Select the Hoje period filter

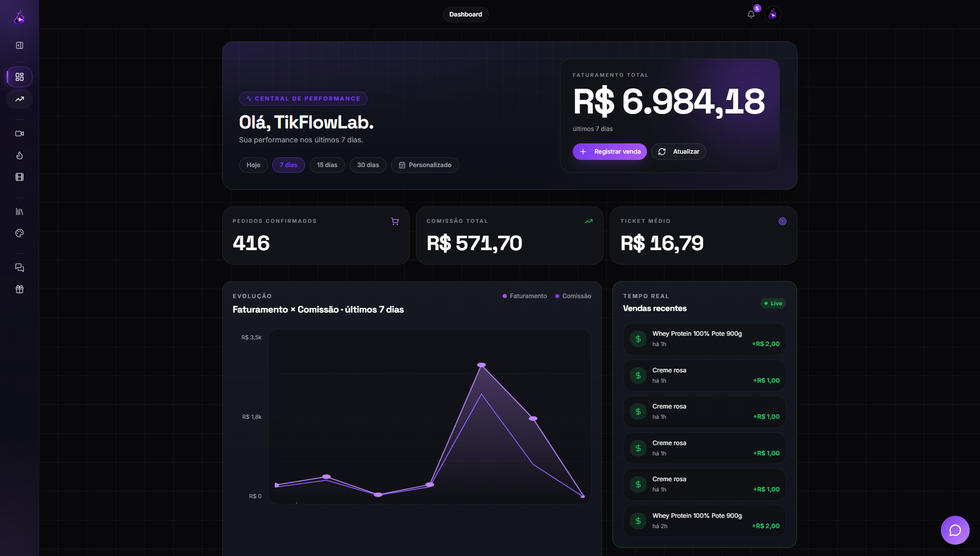(x=253, y=165)
